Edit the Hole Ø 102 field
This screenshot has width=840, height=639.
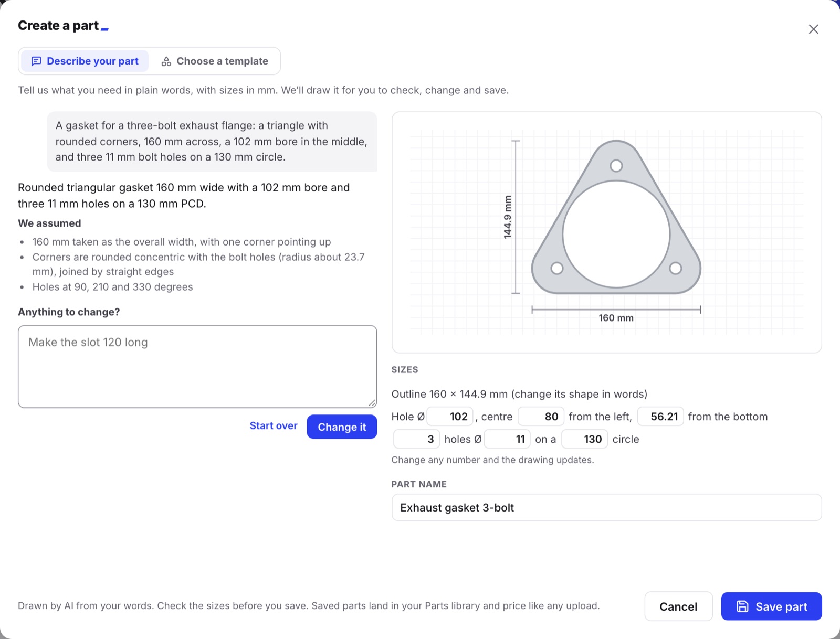[x=450, y=417]
